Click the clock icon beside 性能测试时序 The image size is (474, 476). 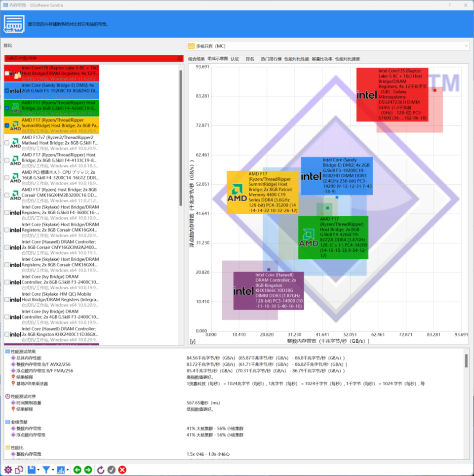[7, 397]
